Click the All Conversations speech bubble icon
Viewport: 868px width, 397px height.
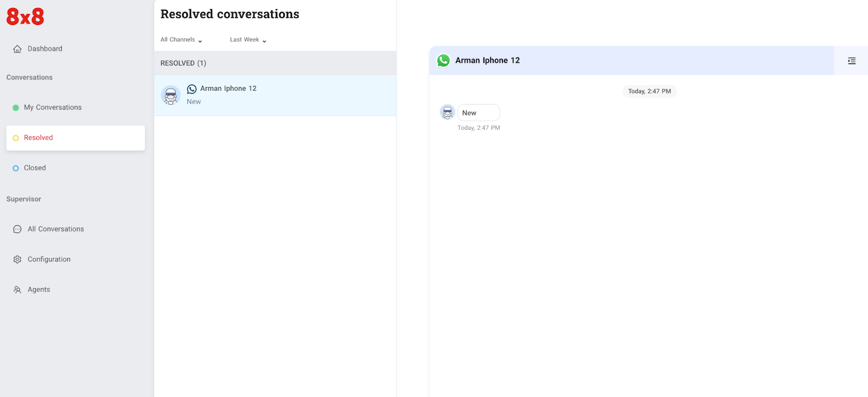tap(17, 229)
